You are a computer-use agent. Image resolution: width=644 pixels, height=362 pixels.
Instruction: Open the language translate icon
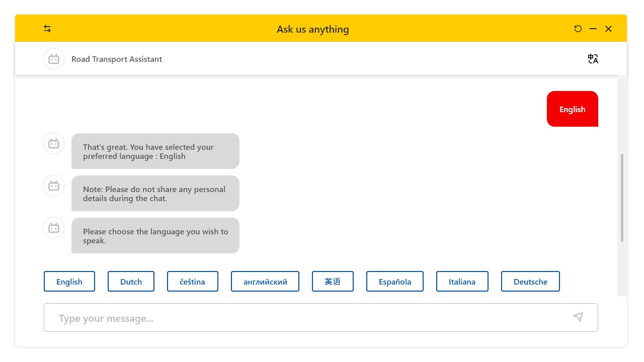(x=593, y=59)
